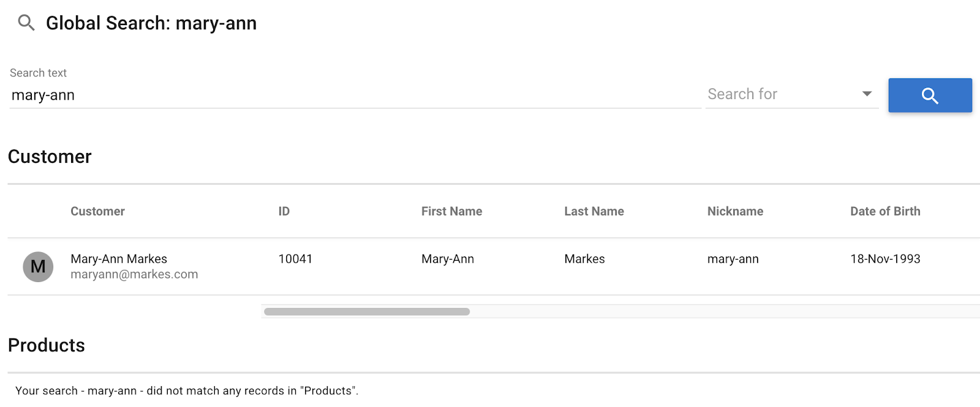Click the Last Name Markes cell
The image size is (980, 407).
(584, 259)
